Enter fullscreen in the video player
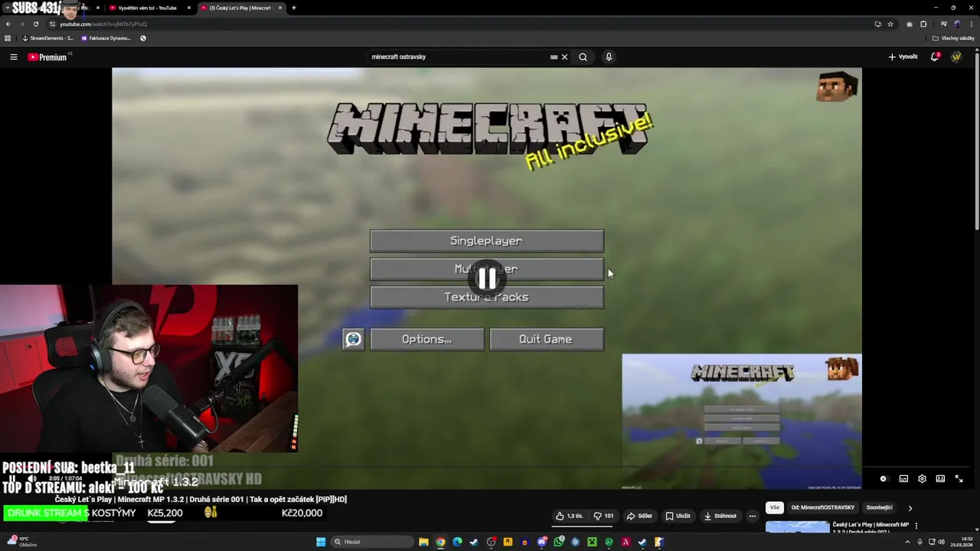Viewport: 980px width, 551px height. click(x=959, y=478)
